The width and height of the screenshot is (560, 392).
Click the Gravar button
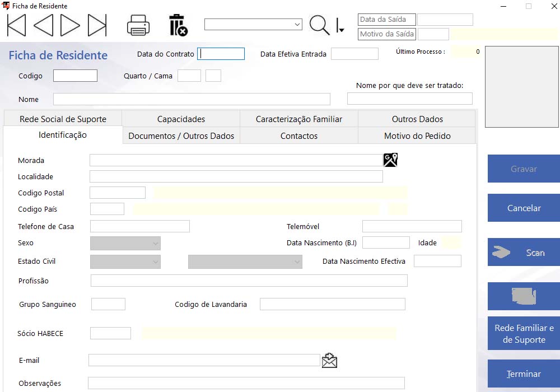pos(524,169)
